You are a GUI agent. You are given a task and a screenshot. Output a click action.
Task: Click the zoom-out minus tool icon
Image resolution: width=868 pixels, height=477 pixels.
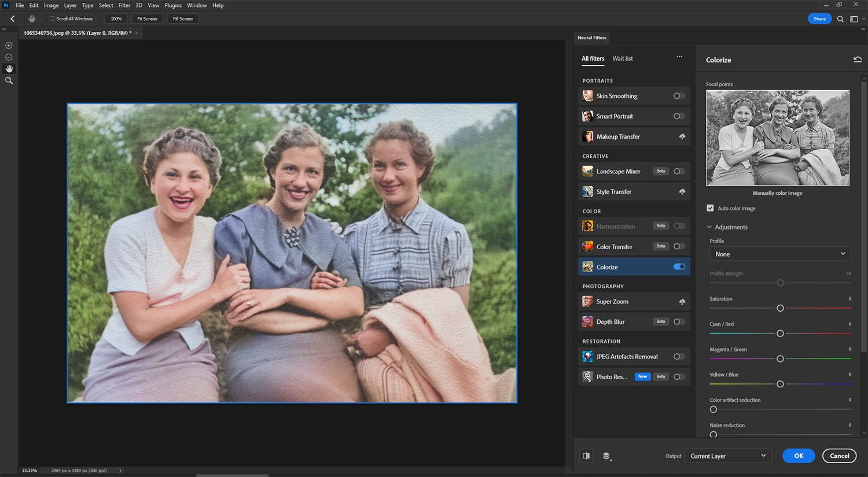click(9, 57)
